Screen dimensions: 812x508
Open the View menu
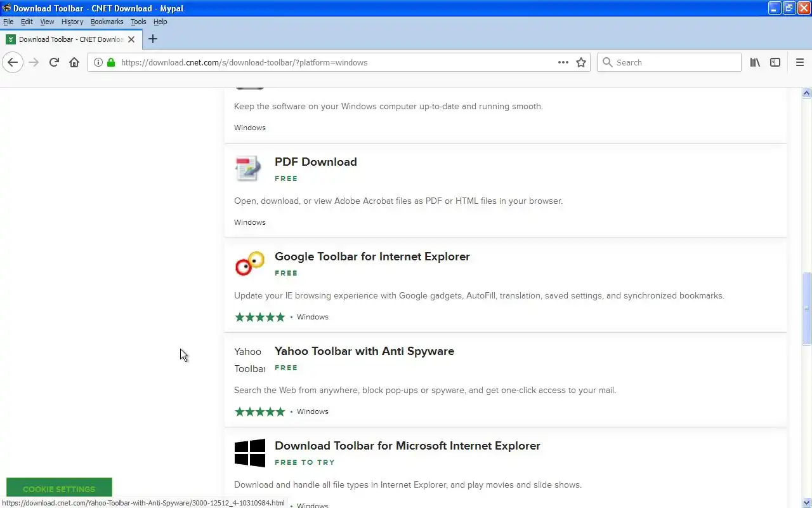pyautogui.click(x=47, y=22)
